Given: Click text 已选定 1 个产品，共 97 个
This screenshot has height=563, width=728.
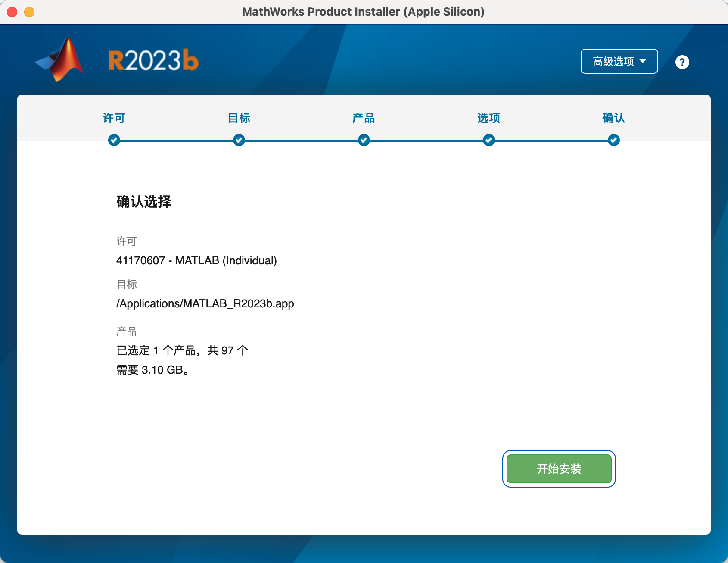Looking at the screenshot, I should tap(182, 350).
